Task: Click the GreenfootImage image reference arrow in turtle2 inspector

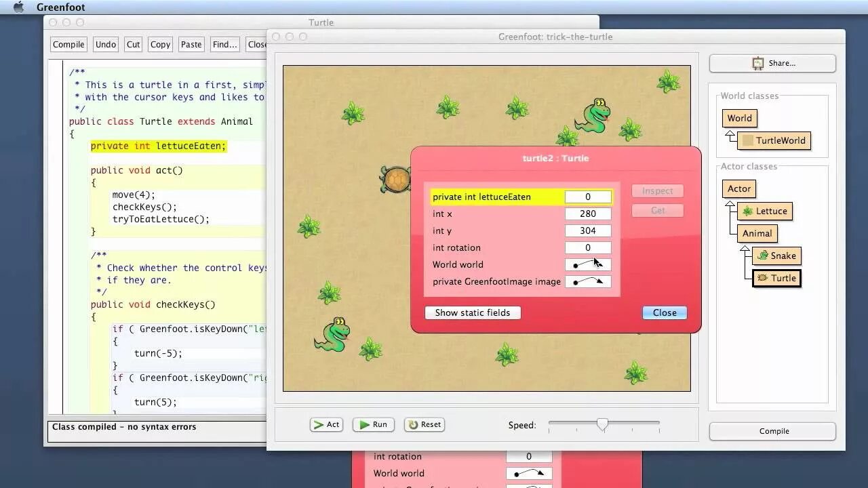Action: 588,281
